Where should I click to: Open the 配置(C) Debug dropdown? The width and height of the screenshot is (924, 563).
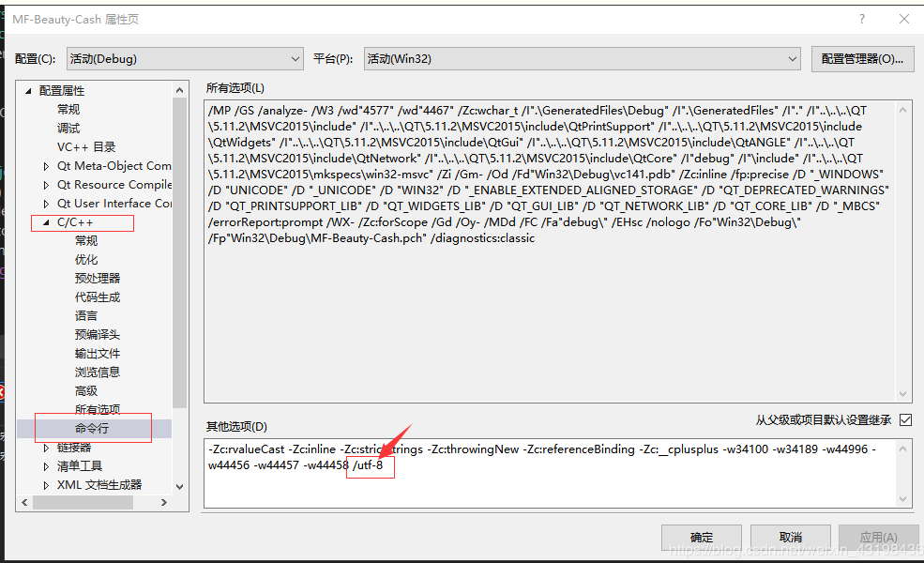tap(296, 57)
